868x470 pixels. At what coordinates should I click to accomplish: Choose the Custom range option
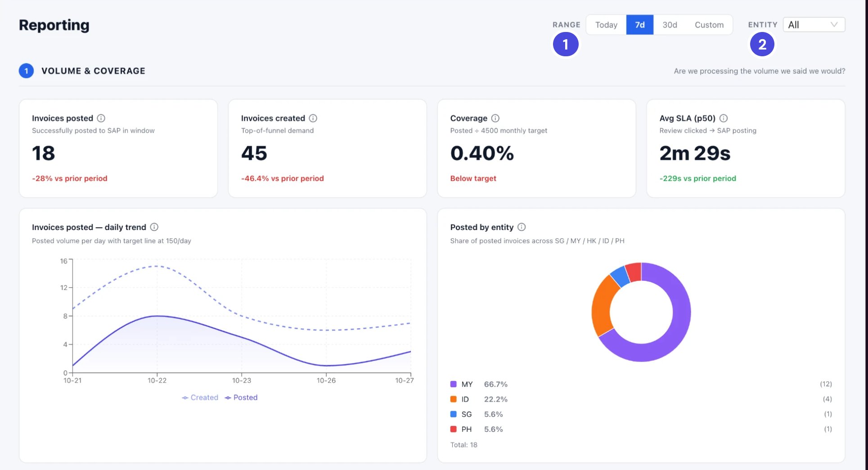(709, 25)
